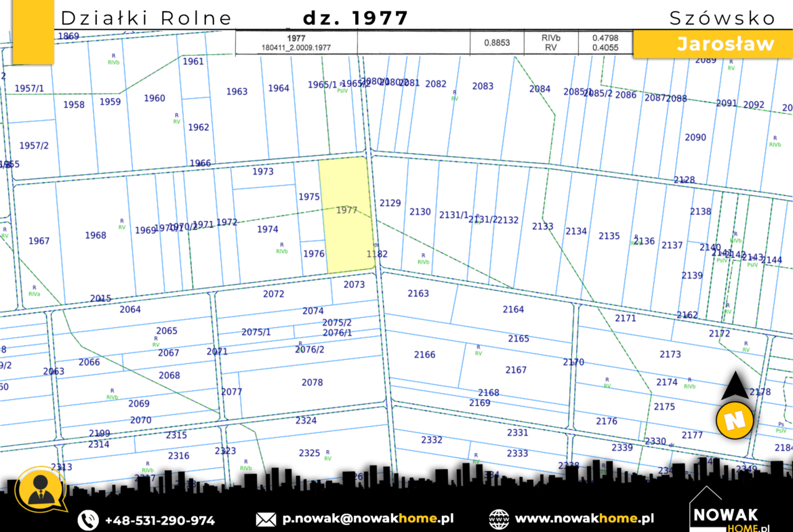Click the 180411_2.0009.1977 parcel ID cell
The image size is (793, 532).
pyautogui.click(x=296, y=48)
